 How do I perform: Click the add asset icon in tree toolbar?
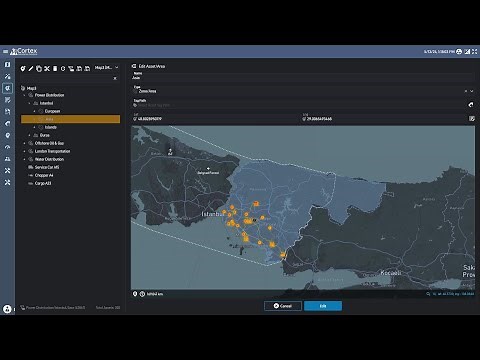click(x=23, y=68)
